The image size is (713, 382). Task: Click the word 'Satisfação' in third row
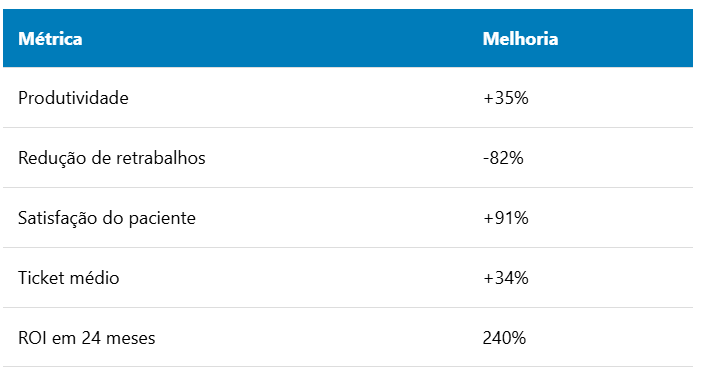(x=57, y=218)
